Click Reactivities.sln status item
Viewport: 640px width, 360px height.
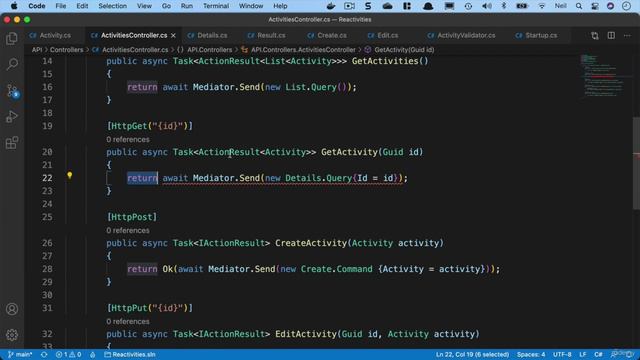pos(130,354)
